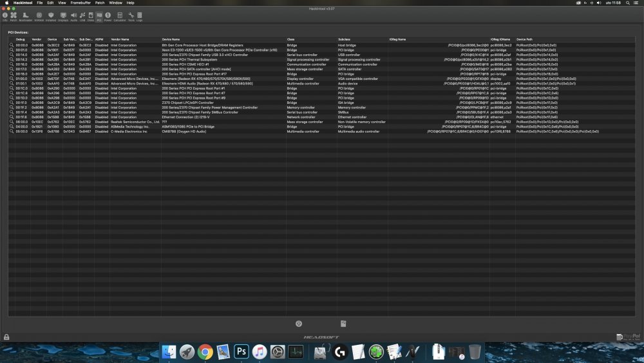Screen dimensions: 644x363
Task: Open the Edit menu
Action: (x=50, y=3)
